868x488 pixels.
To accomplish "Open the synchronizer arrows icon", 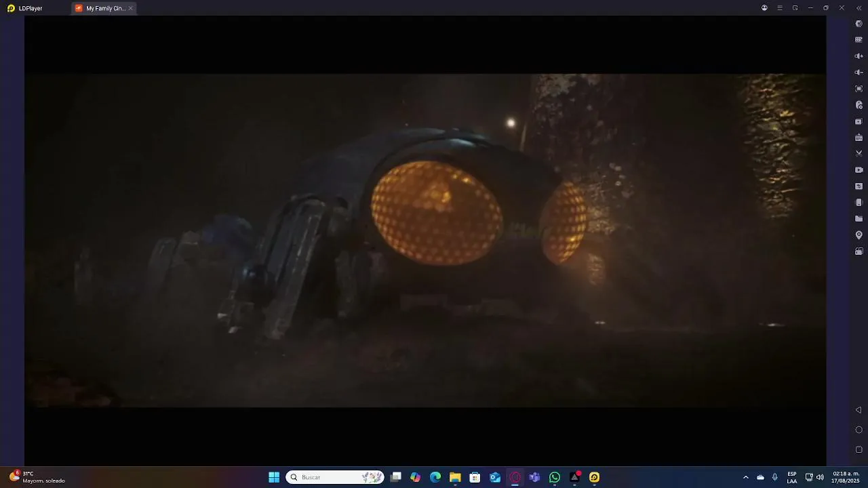I will [859, 186].
